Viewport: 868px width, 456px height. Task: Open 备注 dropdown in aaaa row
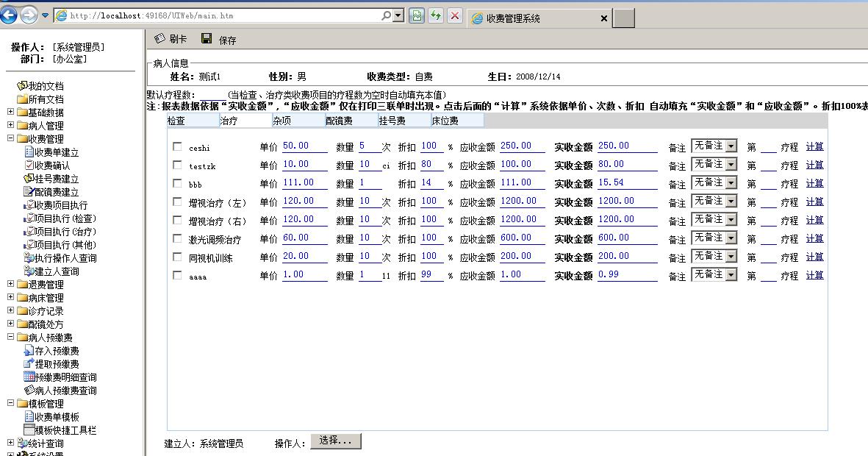coord(714,274)
